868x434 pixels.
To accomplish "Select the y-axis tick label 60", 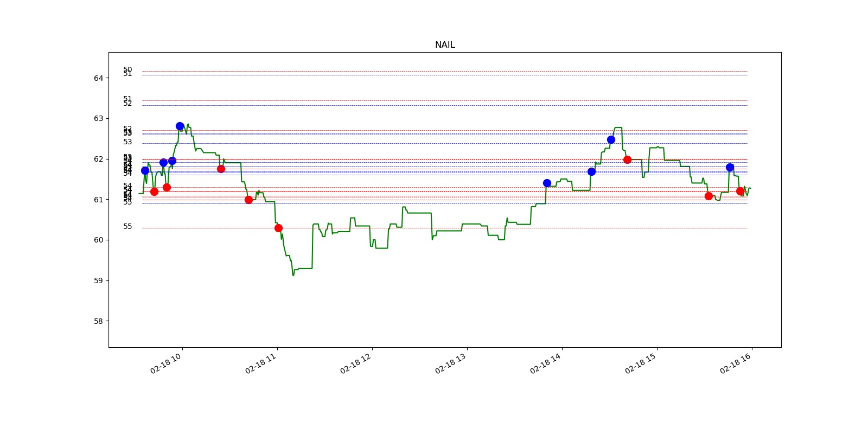I will point(98,240).
